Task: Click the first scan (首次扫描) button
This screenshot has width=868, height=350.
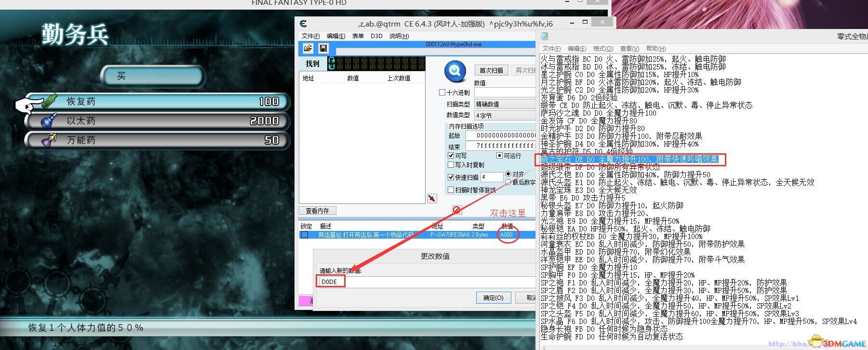Action: [x=491, y=70]
